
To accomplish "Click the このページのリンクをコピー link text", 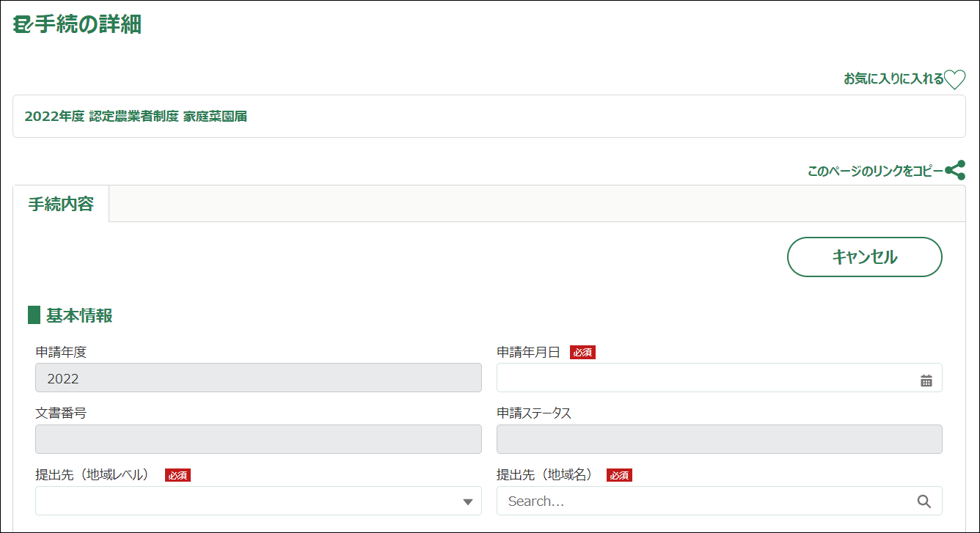I will (874, 172).
